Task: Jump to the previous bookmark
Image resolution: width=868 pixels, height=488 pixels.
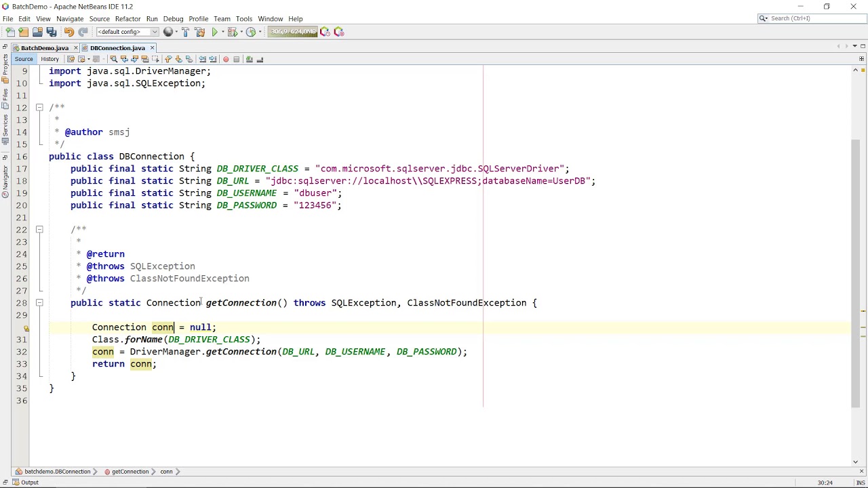Action: click(x=168, y=59)
